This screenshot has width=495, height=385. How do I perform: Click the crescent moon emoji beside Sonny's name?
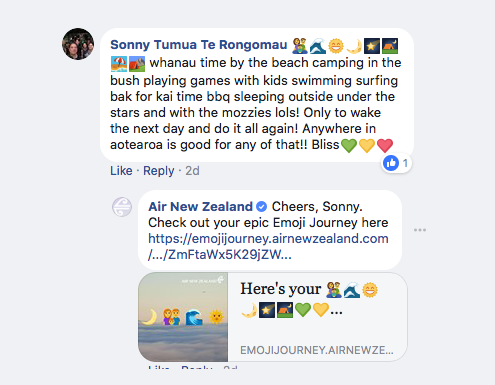tap(354, 46)
